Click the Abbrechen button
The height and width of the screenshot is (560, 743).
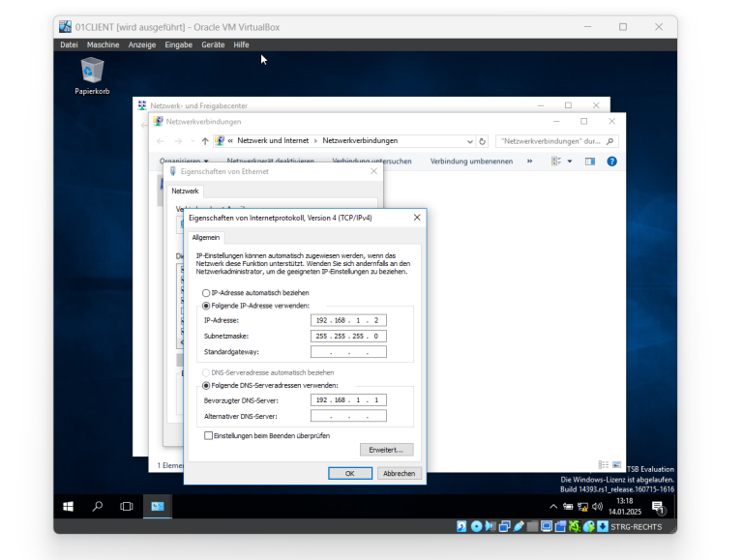(x=399, y=473)
